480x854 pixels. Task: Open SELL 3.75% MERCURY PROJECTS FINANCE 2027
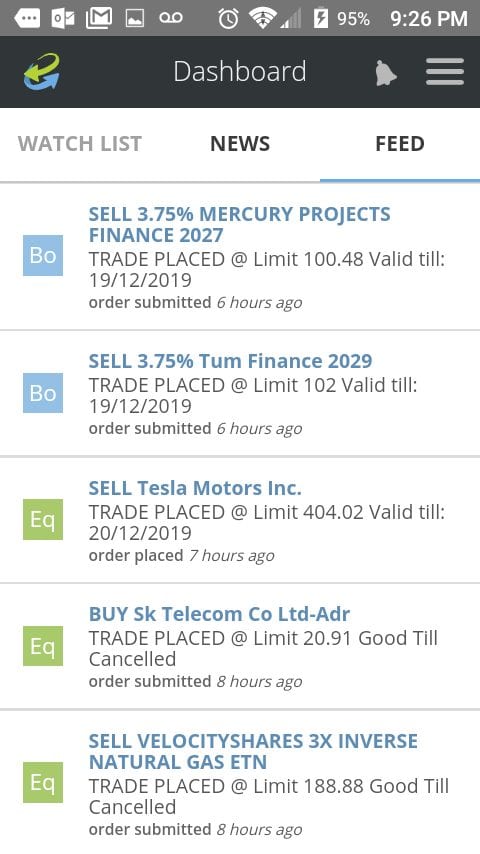pos(240,224)
